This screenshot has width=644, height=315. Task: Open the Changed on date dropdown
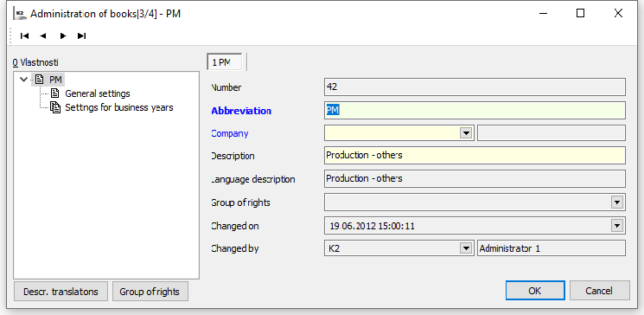[617, 225]
